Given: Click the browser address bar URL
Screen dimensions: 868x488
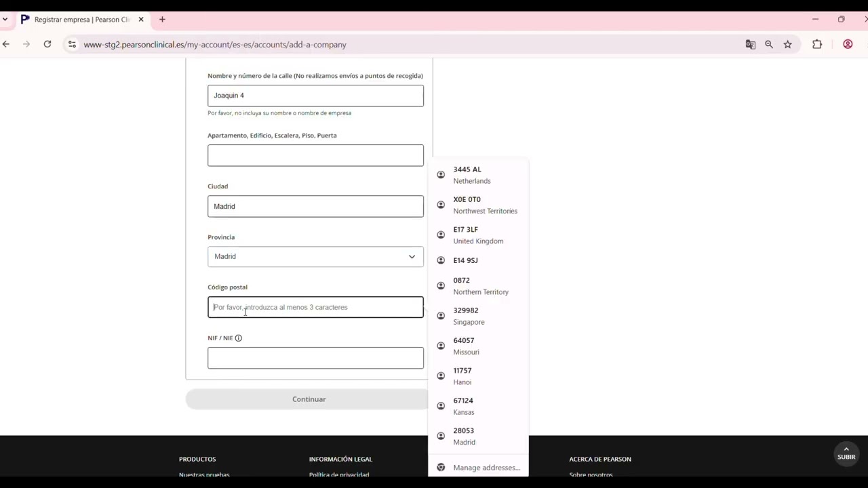Looking at the screenshot, I should [215, 45].
